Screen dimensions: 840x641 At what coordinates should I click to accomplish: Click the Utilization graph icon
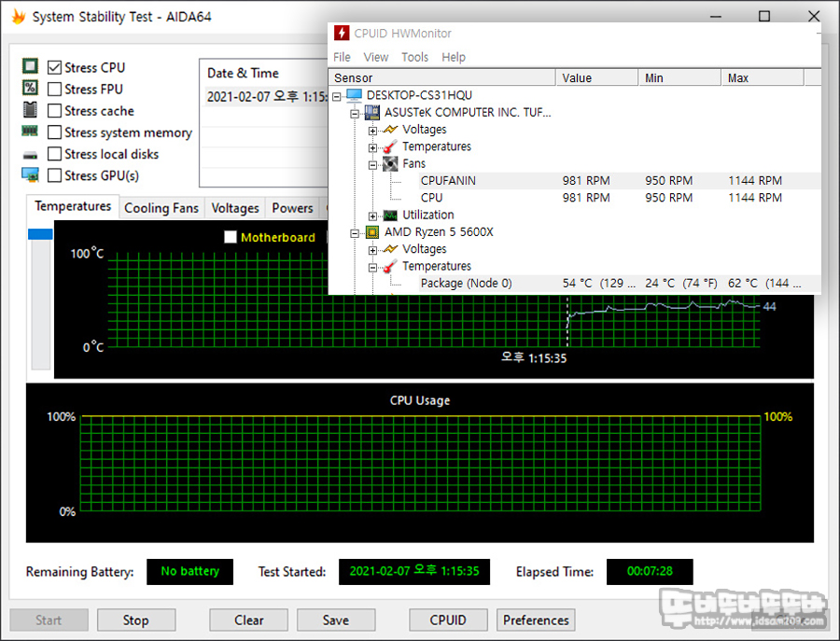[x=390, y=215]
